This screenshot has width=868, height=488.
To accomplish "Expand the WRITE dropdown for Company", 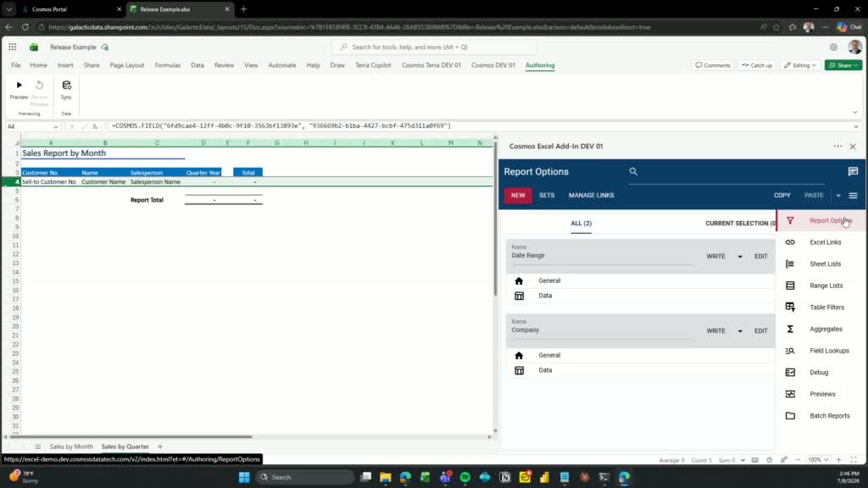I will [740, 331].
